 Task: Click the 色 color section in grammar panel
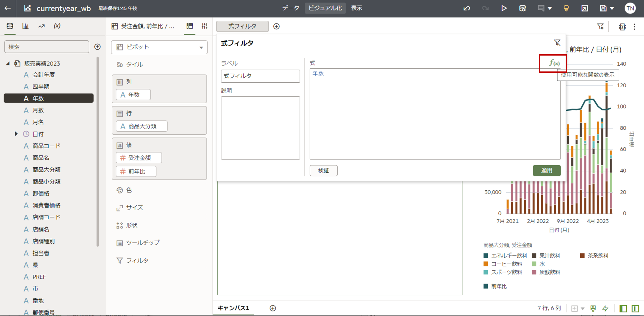(129, 190)
